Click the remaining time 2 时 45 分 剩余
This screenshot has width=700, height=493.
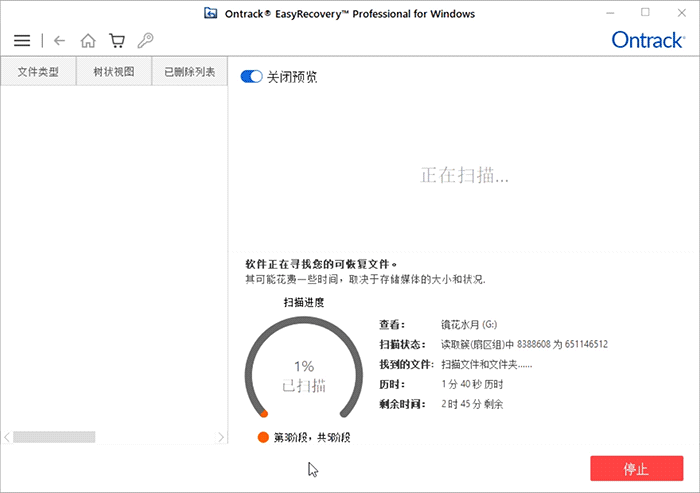pyautogui.click(x=472, y=404)
